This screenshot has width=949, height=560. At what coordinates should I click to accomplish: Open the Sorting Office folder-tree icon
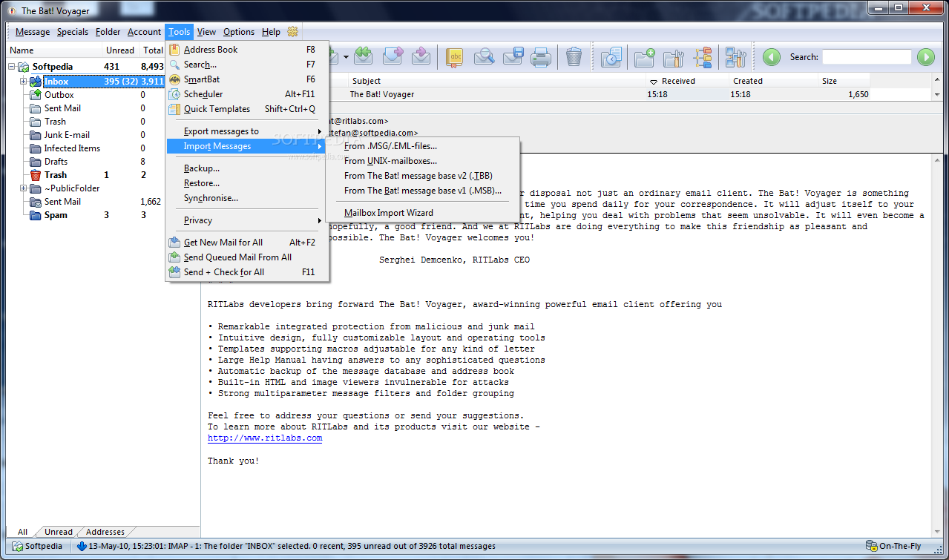pos(703,56)
